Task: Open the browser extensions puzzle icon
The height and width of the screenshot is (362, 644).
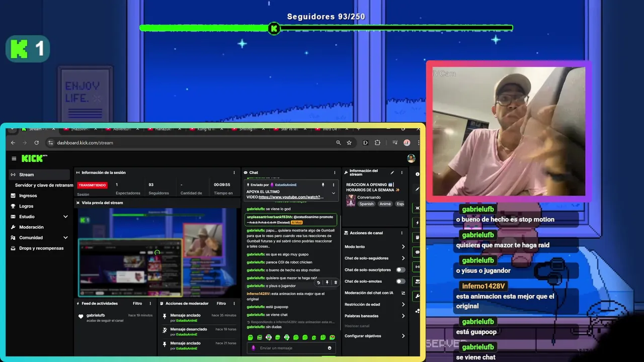Action: click(x=377, y=143)
